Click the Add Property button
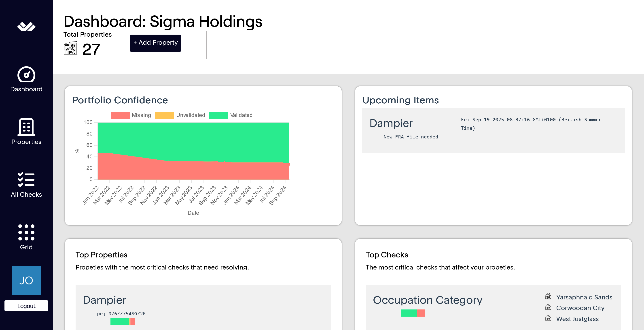Image resolution: width=644 pixels, height=330 pixels. [155, 43]
